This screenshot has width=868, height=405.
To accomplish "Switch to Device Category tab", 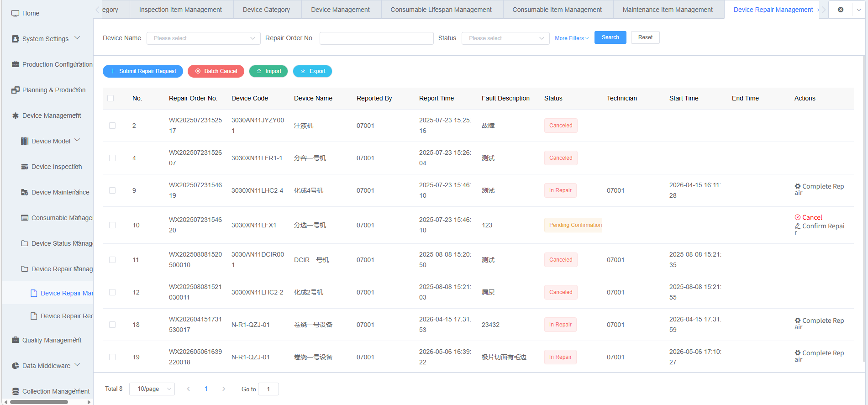I will (x=266, y=10).
